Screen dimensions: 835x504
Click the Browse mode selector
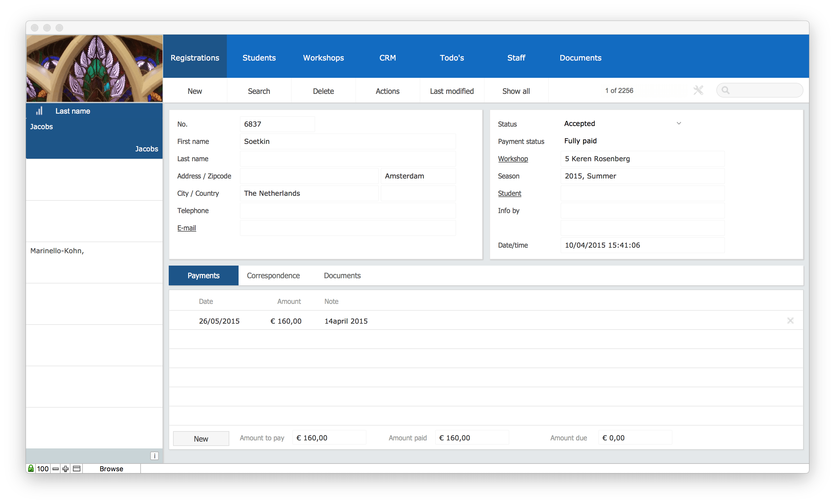click(x=111, y=469)
